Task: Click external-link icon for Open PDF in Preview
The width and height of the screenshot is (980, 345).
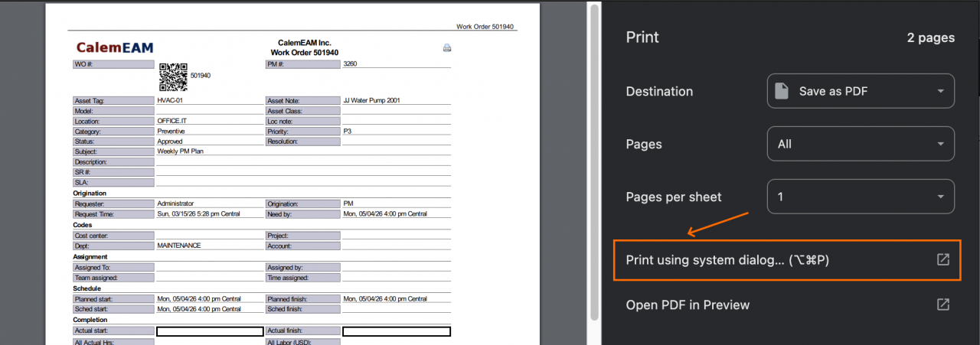Action: (943, 304)
